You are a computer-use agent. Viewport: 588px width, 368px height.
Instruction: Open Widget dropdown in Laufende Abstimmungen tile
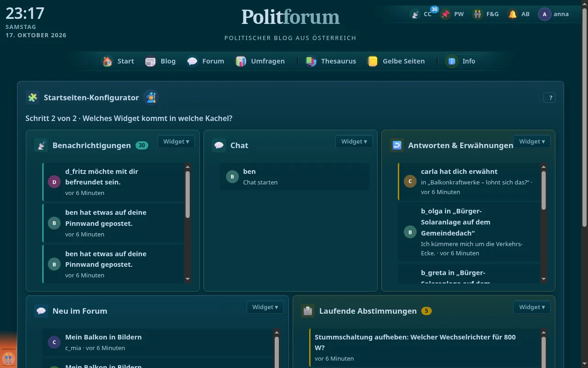pos(531,307)
